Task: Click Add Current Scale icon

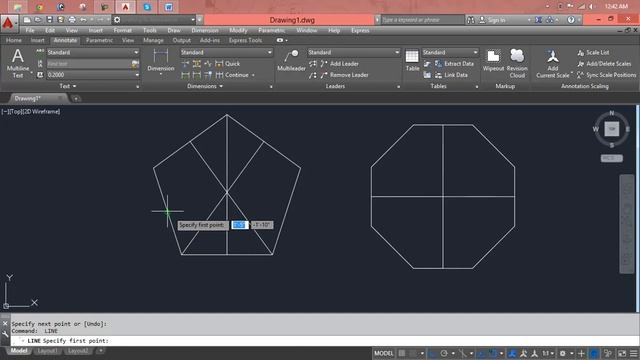Action: point(553,64)
